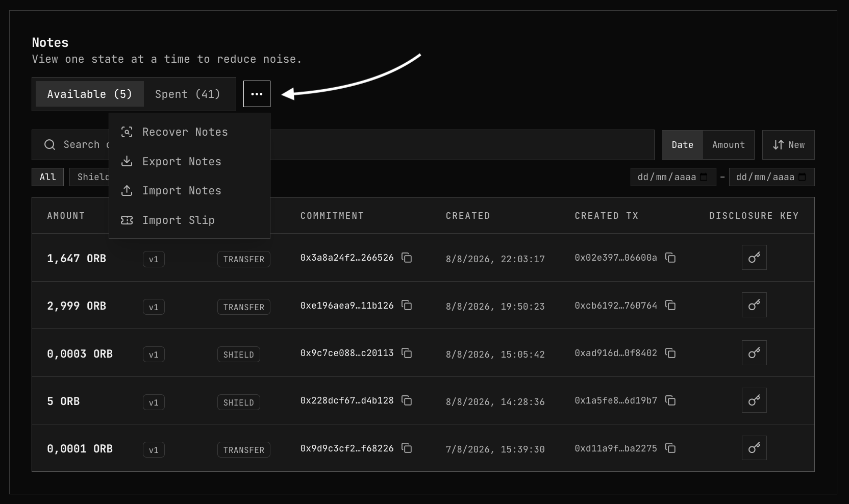The width and height of the screenshot is (849, 504).
Task: Copy created tx 0xd11a9f…ba2275
Action: (x=670, y=448)
